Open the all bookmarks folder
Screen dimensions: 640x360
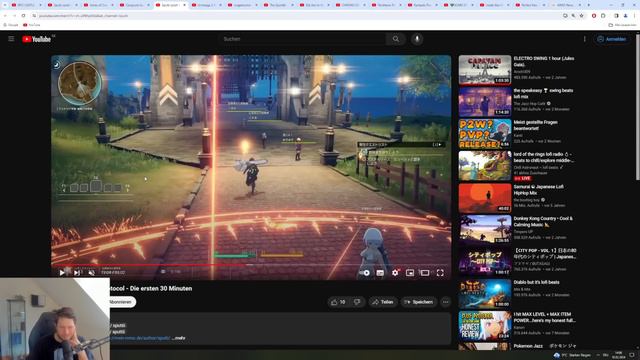[x=622, y=25]
